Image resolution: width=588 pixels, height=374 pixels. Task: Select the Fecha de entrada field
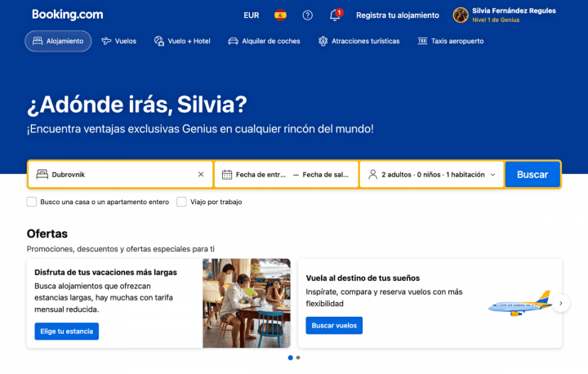[x=261, y=175]
